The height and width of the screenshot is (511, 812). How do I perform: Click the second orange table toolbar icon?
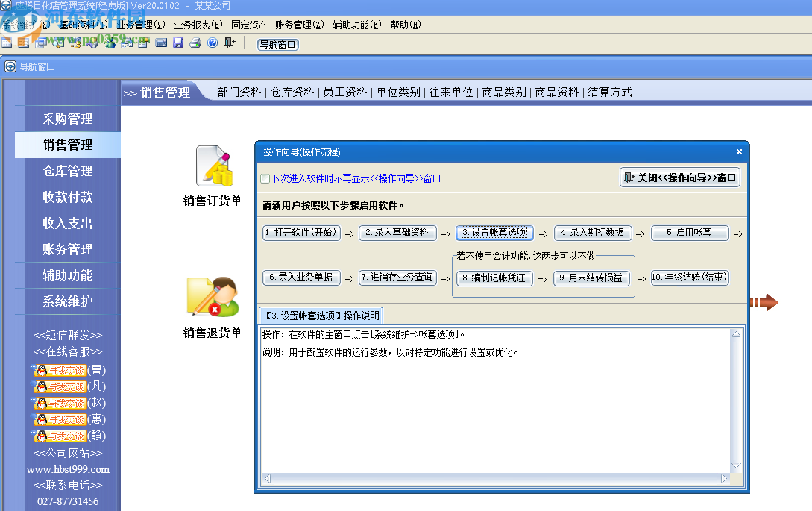(24, 43)
